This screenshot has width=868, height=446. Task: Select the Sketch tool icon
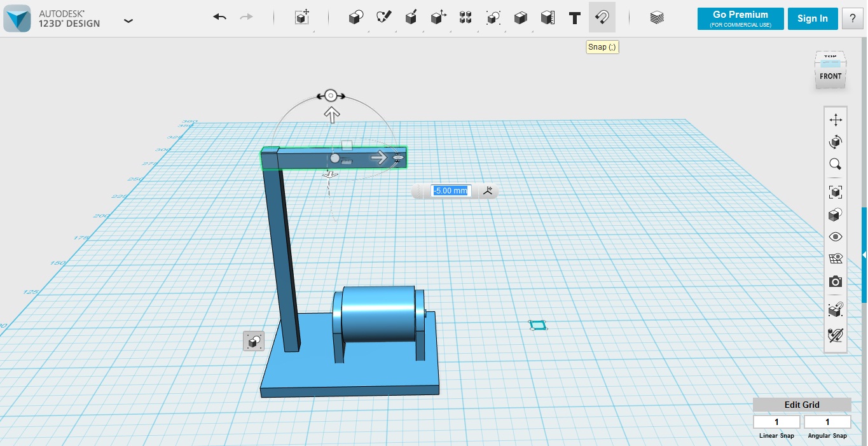tap(383, 18)
